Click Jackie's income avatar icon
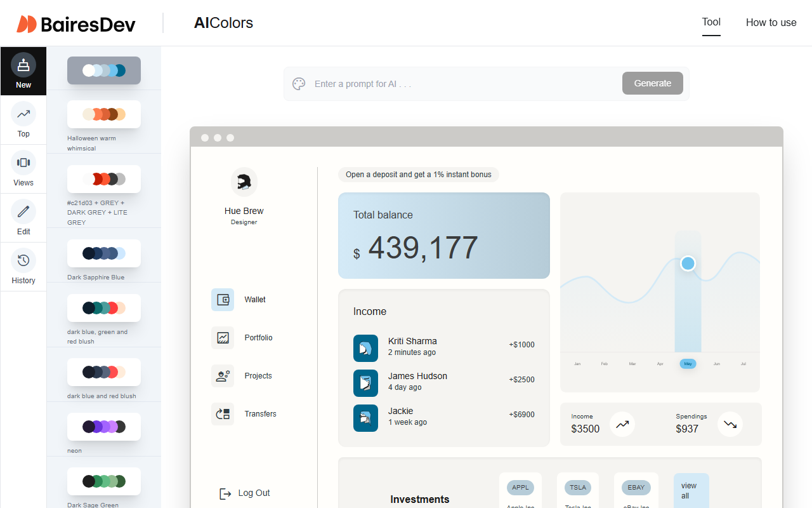812x508 pixels. pyautogui.click(x=365, y=418)
